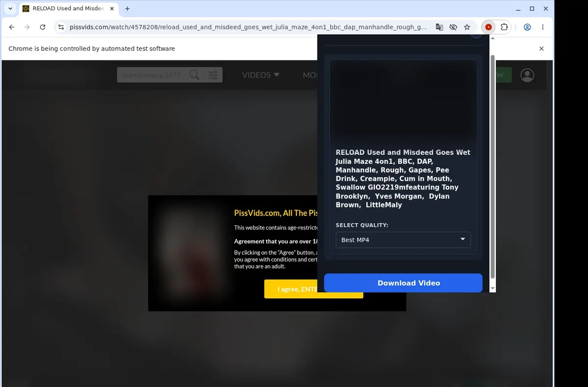The image size is (588, 387).
Task: Go forward to next page
Action: coord(27,27)
